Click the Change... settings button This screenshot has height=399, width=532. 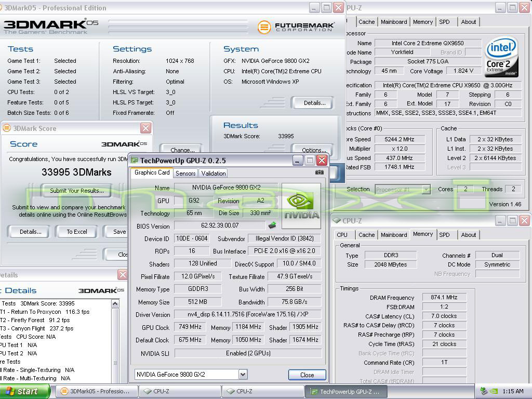tap(181, 149)
